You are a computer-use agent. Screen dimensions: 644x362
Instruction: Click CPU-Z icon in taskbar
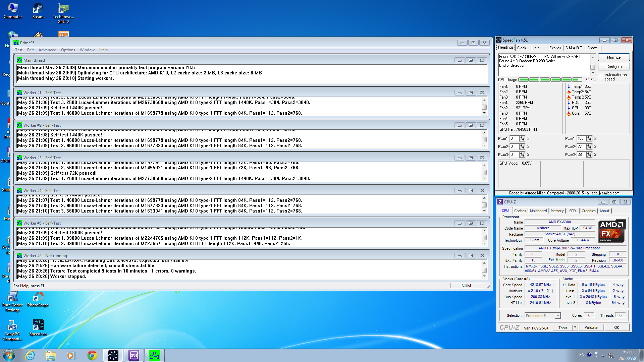[x=134, y=355]
